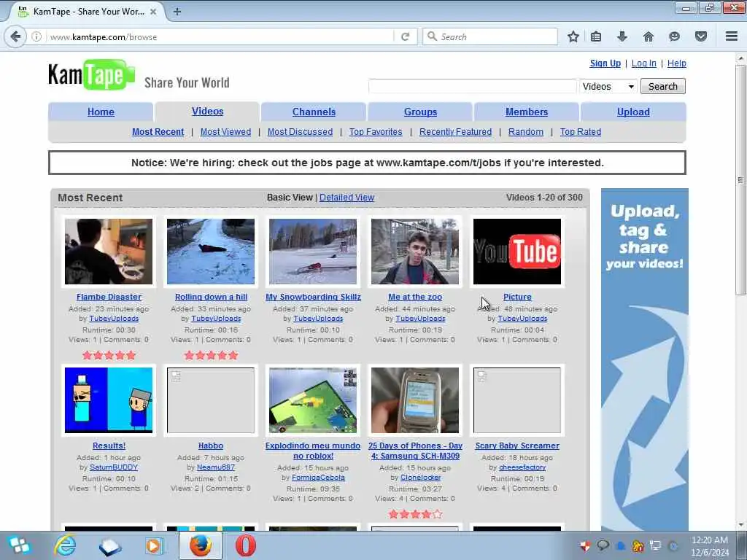Open My Snowboarding Skillz title link

click(313, 297)
